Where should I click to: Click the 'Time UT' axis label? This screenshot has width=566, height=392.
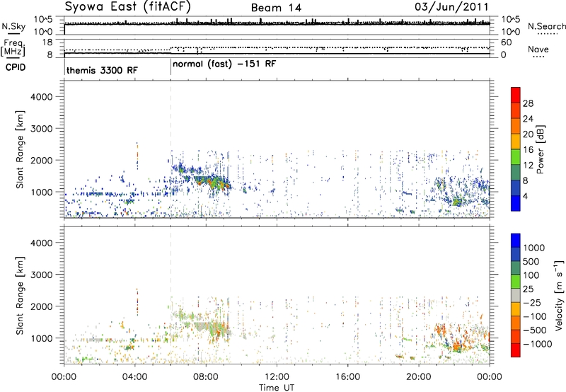tap(277, 388)
